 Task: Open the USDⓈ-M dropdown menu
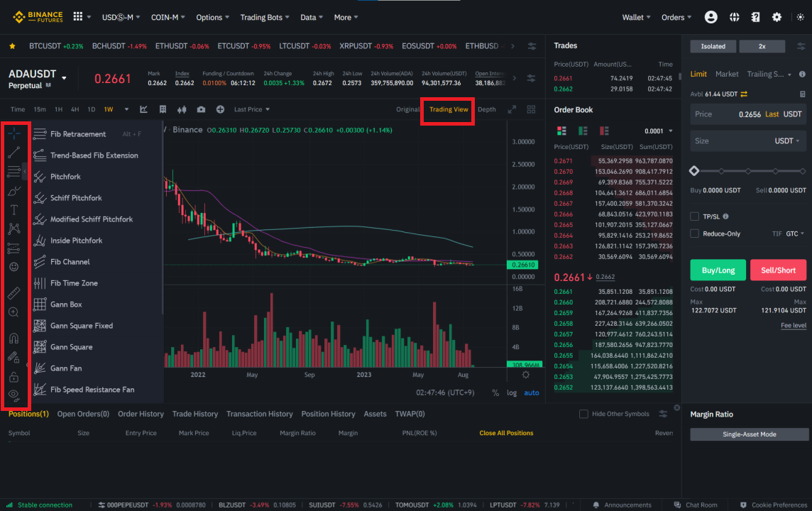(121, 17)
